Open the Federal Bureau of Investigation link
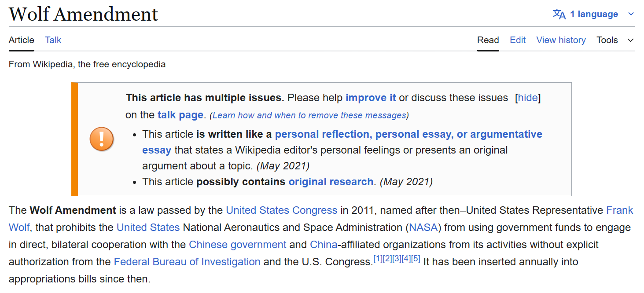The width and height of the screenshot is (644, 293). [187, 262]
